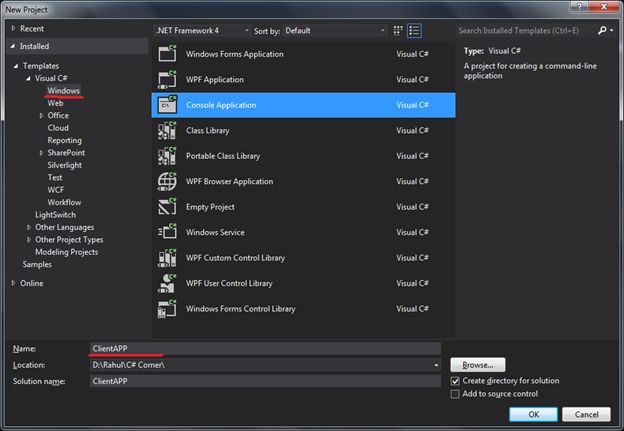Image resolution: width=624 pixels, height=431 pixels.
Task: Open the search options dropdown arrow
Action: 611,30
